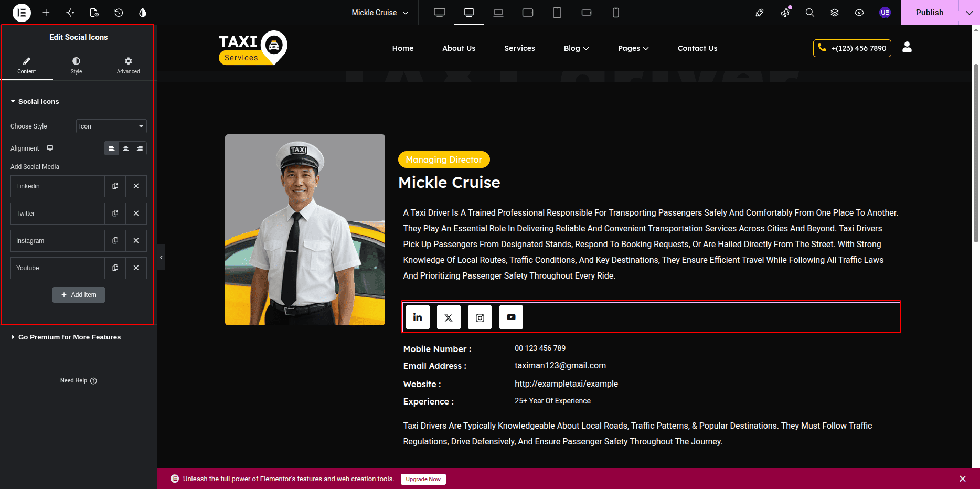Click the rocket icon in top bar
This screenshot has height=489, width=980.
click(x=760, y=13)
